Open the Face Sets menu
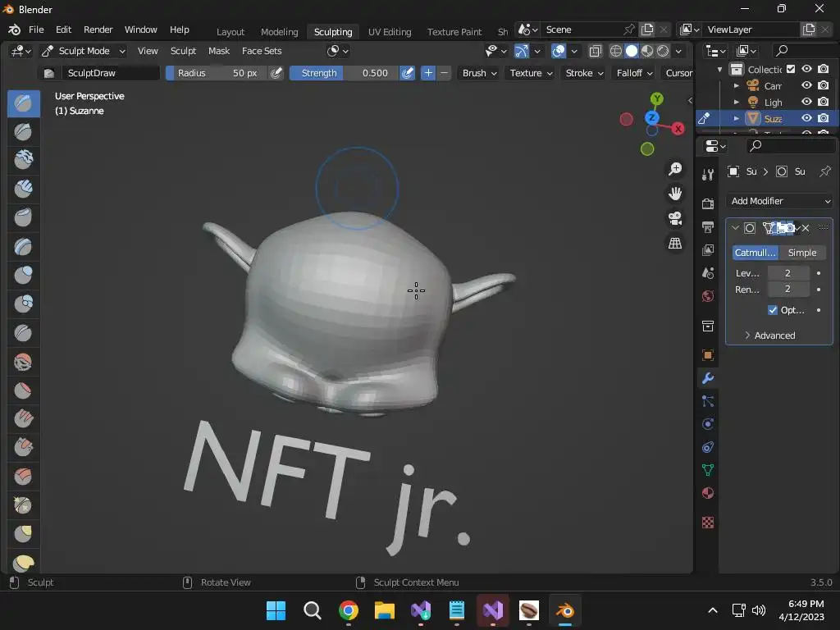Image resolution: width=840 pixels, height=630 pixels. point(262,51)
